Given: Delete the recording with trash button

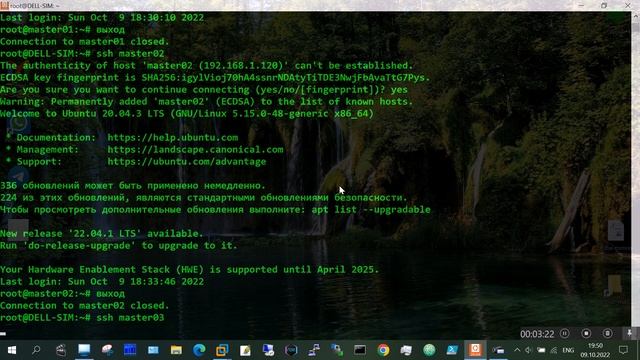Looking at the screenshot, I should 607,333.
